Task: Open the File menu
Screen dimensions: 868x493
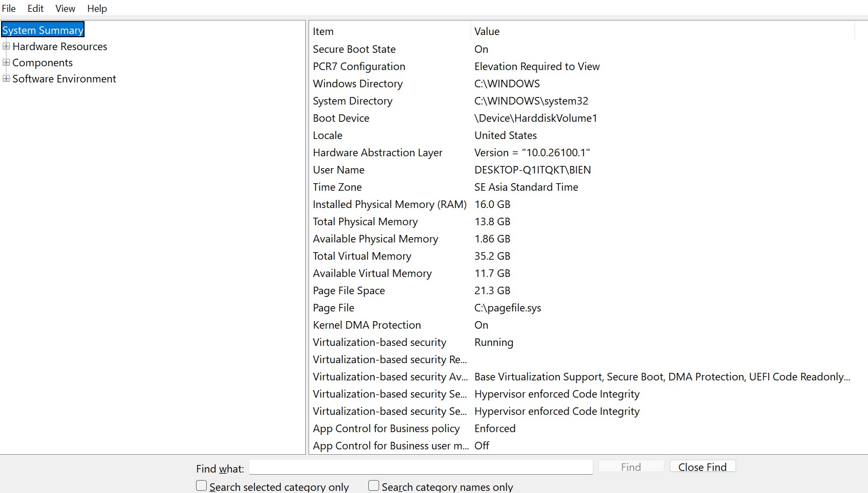Action: (x=9, y=9)
